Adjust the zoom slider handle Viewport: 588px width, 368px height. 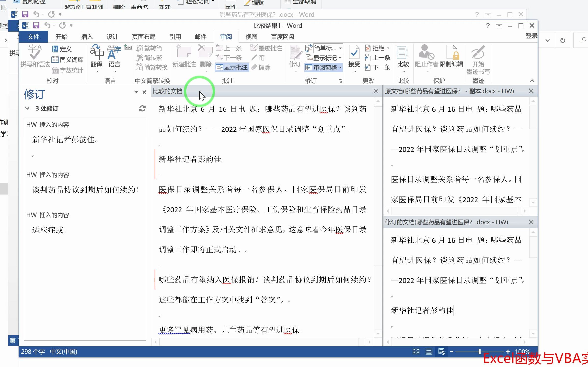[x=479, y=352]
